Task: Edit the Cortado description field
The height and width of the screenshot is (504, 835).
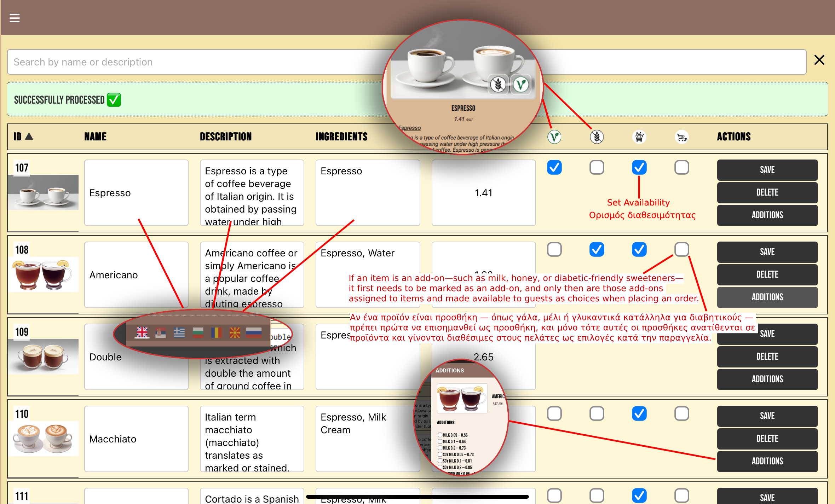Action: pyautogui.click(x=252, y=496)
